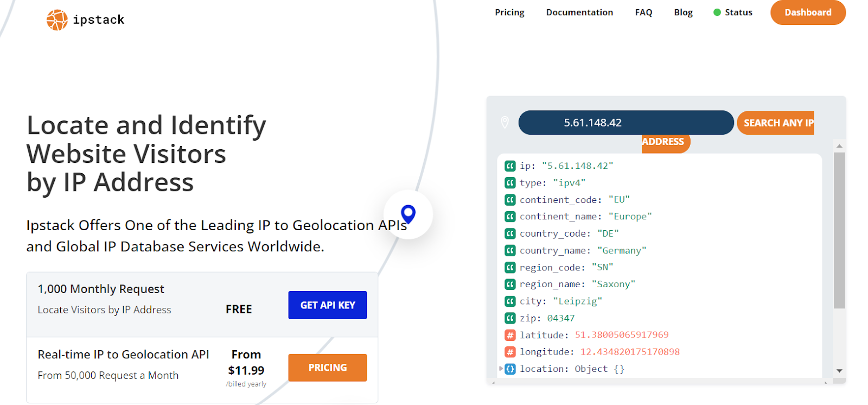Click the string icon beside continent_name
The width and height of the screenshot is (868, 405).
coord(510,217)
